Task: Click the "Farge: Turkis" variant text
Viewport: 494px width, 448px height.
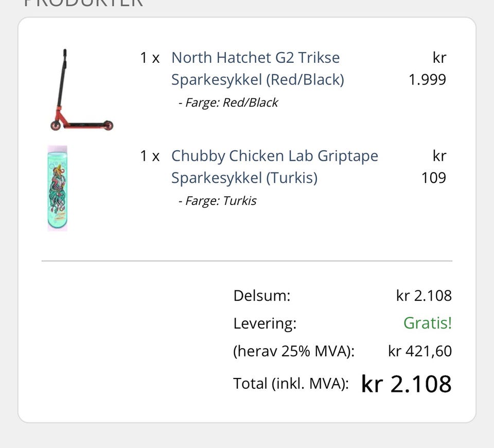Action: coord(217,201)
